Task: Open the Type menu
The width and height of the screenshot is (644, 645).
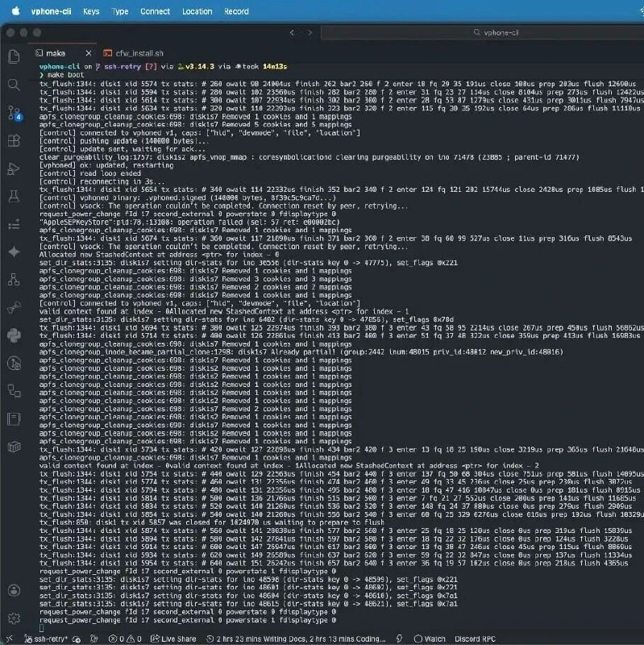Action: 120,11
